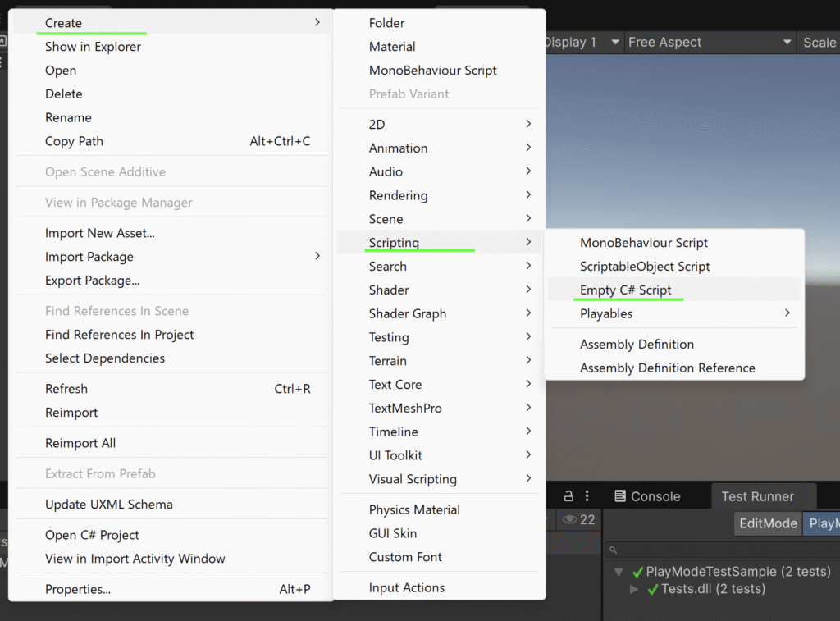
Task: Choose Import New Asset...
Action: coord(171,233)
